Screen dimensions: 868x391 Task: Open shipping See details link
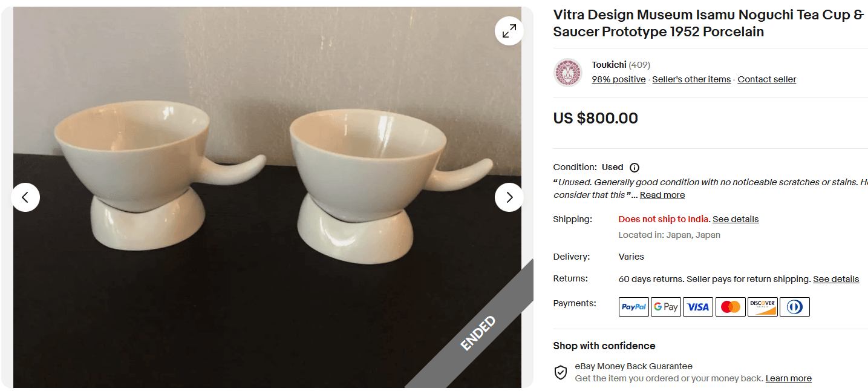click(736, 218)
